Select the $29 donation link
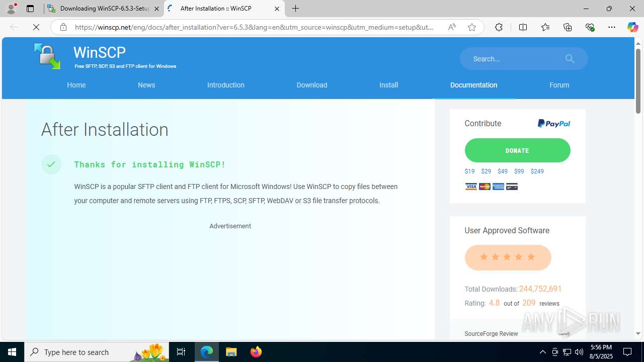Screen dimensions: 644x362 (486, 171)
